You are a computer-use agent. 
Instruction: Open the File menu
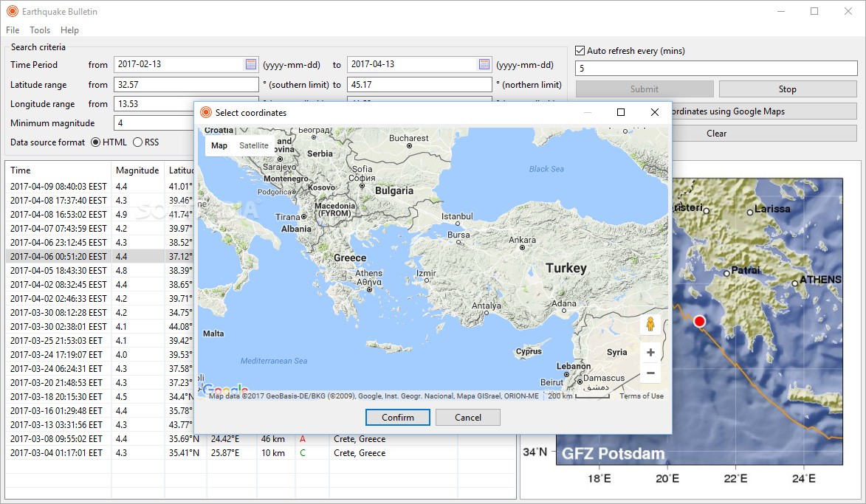[12, 30]
